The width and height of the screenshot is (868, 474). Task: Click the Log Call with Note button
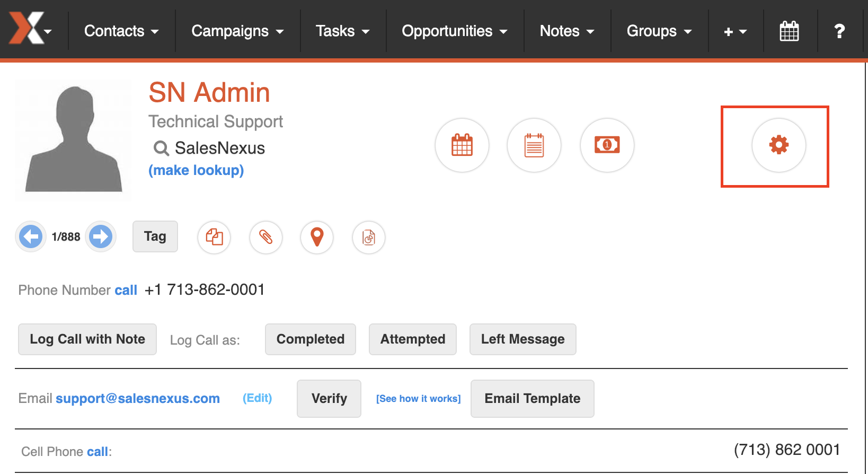[x=87, y=339]
